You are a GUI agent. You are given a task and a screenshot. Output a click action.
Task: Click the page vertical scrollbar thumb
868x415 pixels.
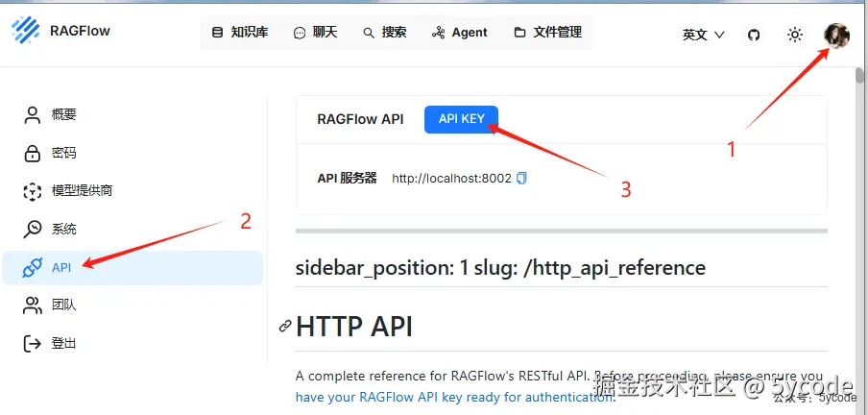pos(859,74)
